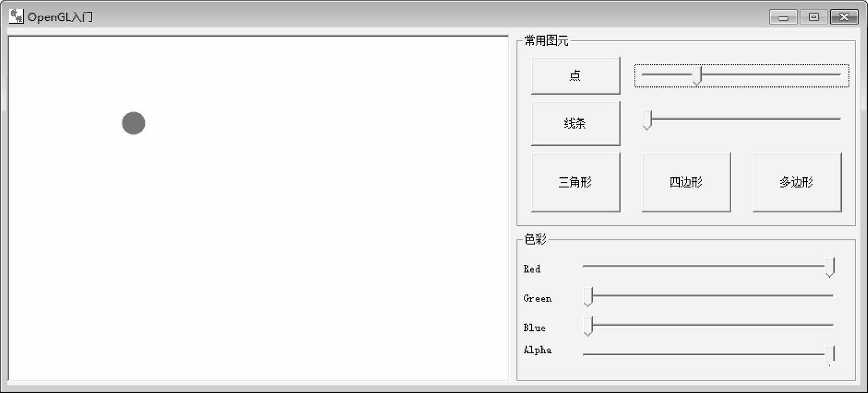Click the 点 (point) primitive button
The image size is (868, 393).
tap(575, 75)
